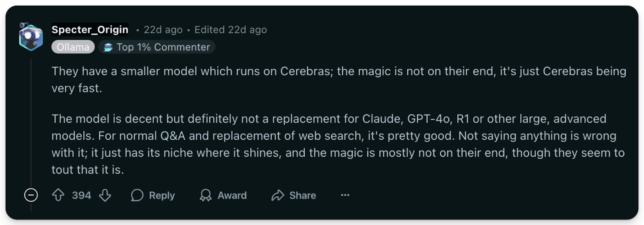Click the Top 1% Commenter label text
Image resolution: width=644 pixels, height=225 pixels.
coord(163,47)
